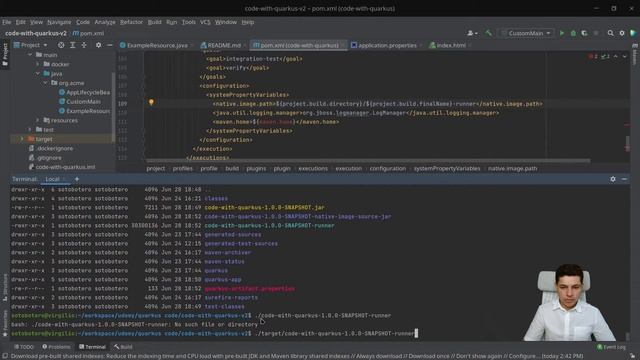The width and height of the screenshot is (640, 360).
Task: Open the Tools menu
Action: pos(188,22)
